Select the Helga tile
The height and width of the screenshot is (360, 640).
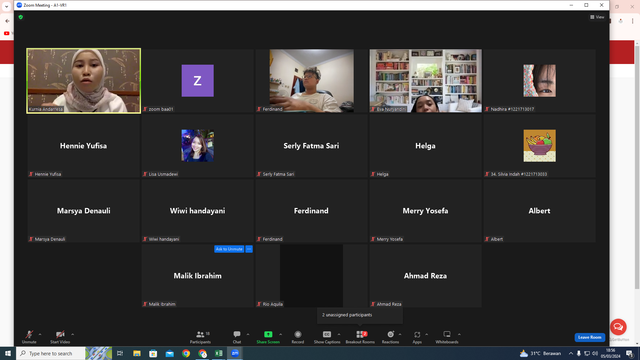425,146
